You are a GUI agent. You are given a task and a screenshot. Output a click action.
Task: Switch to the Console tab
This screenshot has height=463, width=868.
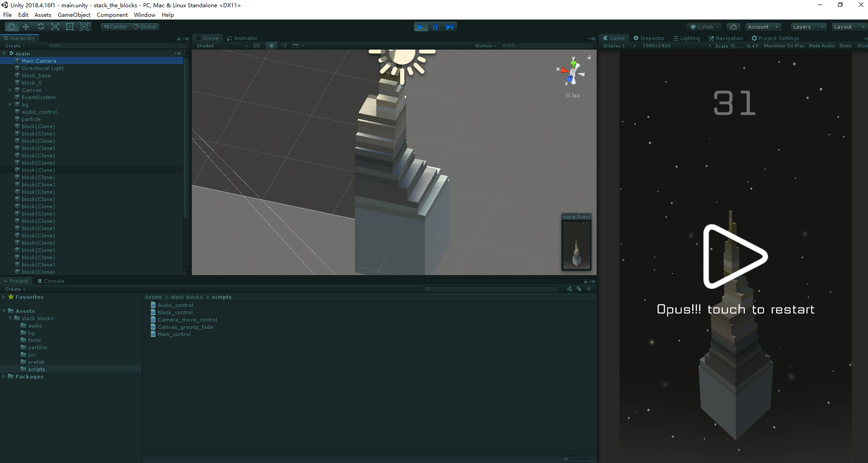click(51, 281)
